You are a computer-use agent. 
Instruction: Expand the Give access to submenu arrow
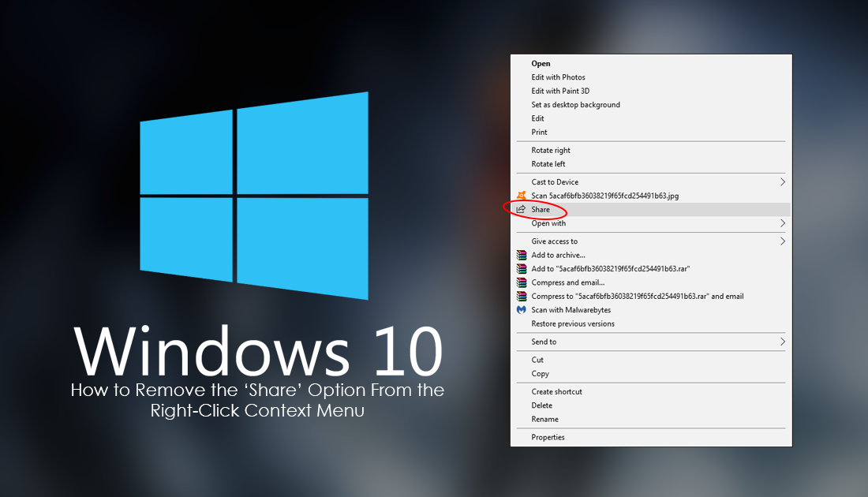click(x=782, y=241)
